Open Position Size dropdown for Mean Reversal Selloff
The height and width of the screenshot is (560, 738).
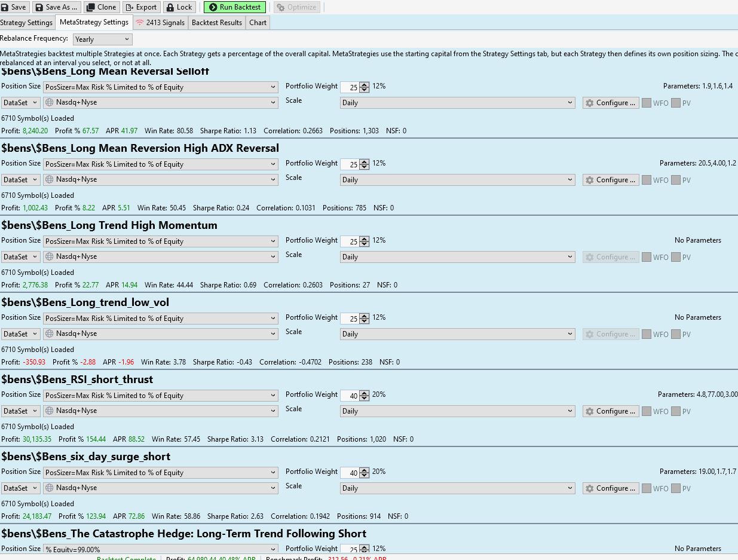161,87
